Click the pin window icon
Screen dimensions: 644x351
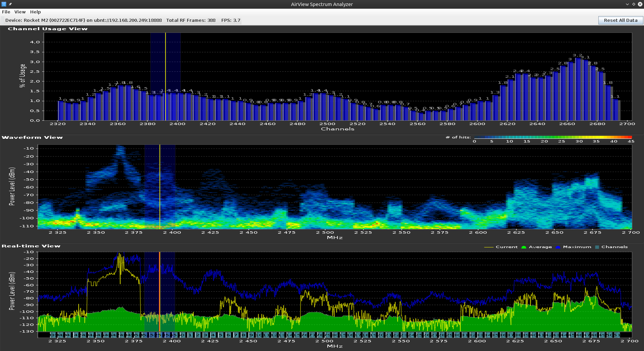[10, 4]
